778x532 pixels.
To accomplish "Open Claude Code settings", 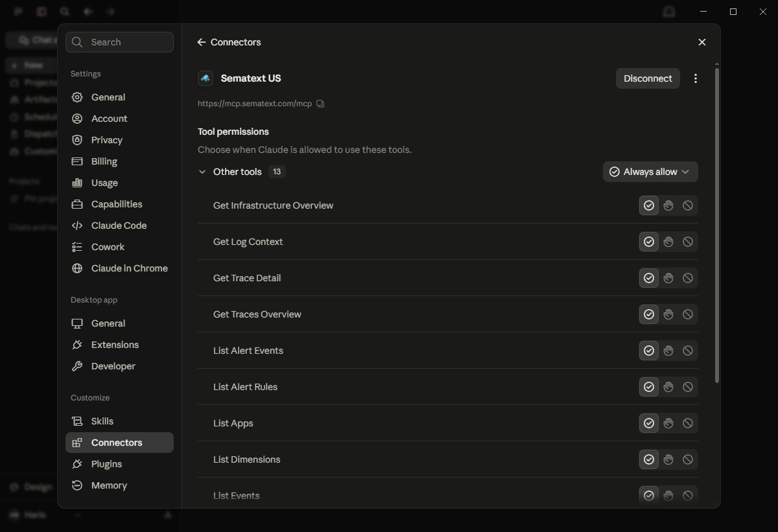I will pyautogui.click(x=119, y=226).
